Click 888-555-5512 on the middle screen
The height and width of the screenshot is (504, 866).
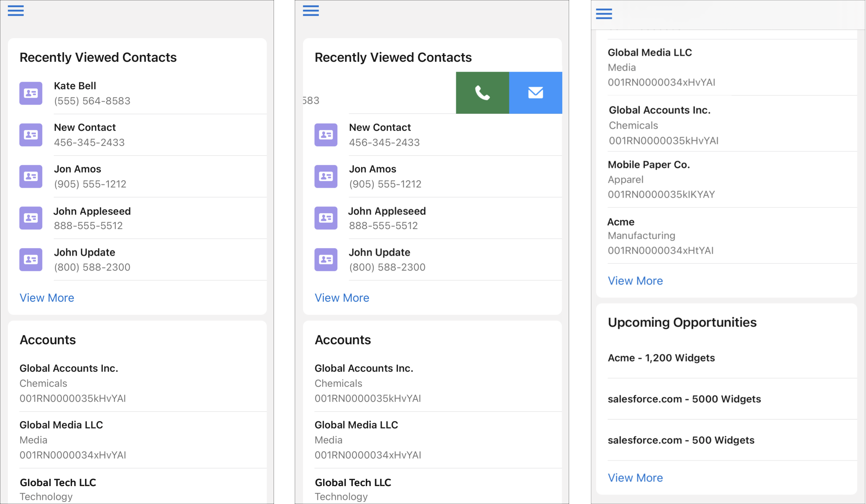tap(383, 225)
